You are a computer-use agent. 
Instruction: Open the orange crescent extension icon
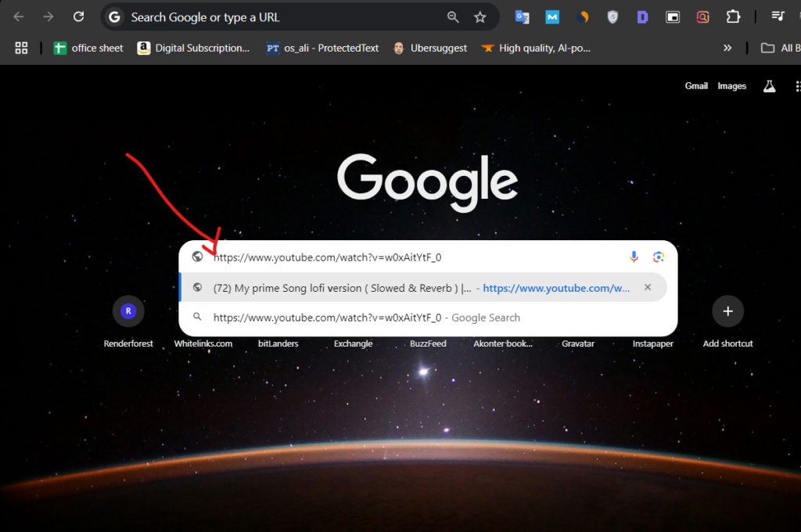coord(582,17)
